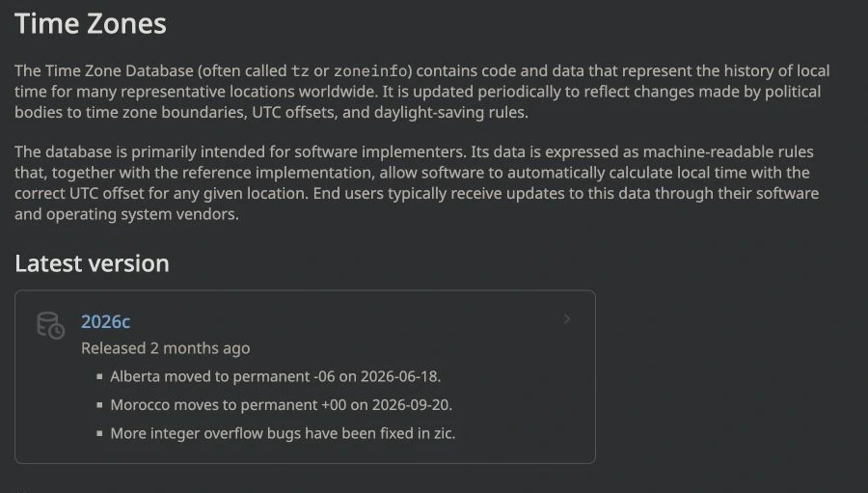868x493 pixels.
Task: Open the 2026c release link
Action: (105, 322)
